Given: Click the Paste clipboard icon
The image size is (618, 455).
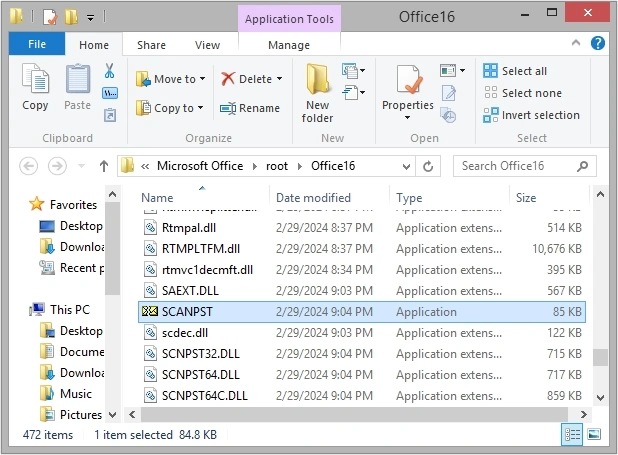Looking at the screenshot, I should click(78, 79).
